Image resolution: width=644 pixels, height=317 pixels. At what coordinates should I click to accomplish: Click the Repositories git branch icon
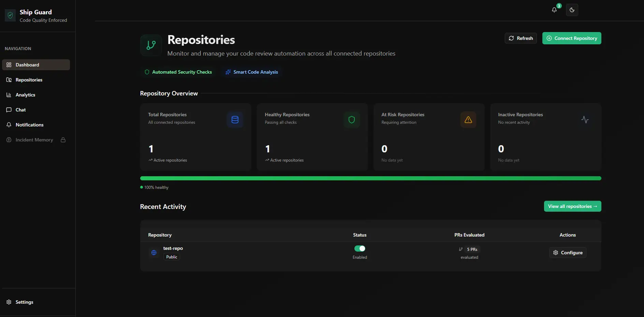(x=151, y=45)
